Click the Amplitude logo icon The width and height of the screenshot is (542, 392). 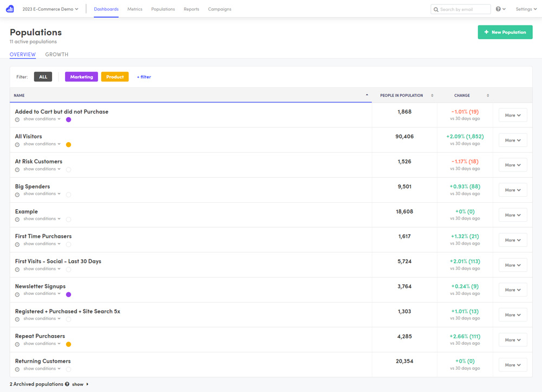coord(9,9)
